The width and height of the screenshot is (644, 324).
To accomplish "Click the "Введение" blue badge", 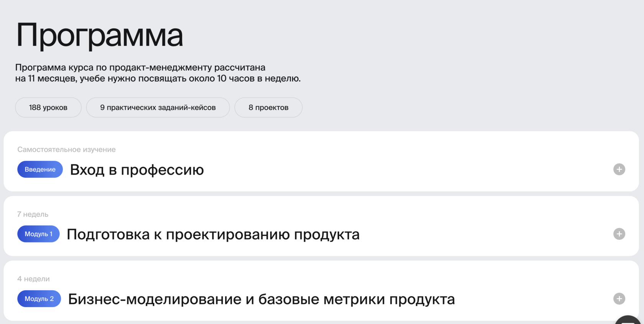I will (x=40, y=169).
